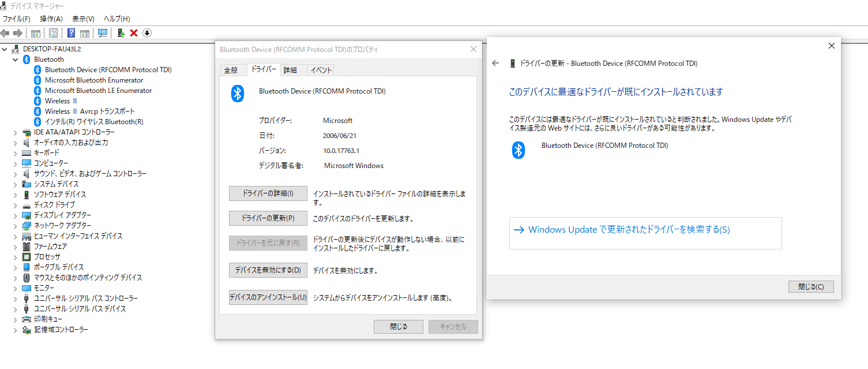Click the Forward arrow in Device Manager toolbar

tap(18, 33)
